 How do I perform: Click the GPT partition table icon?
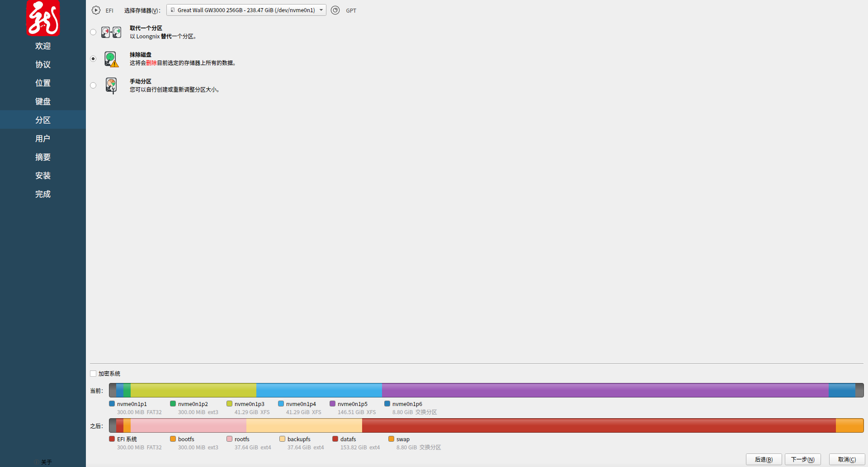pos(335,10)
